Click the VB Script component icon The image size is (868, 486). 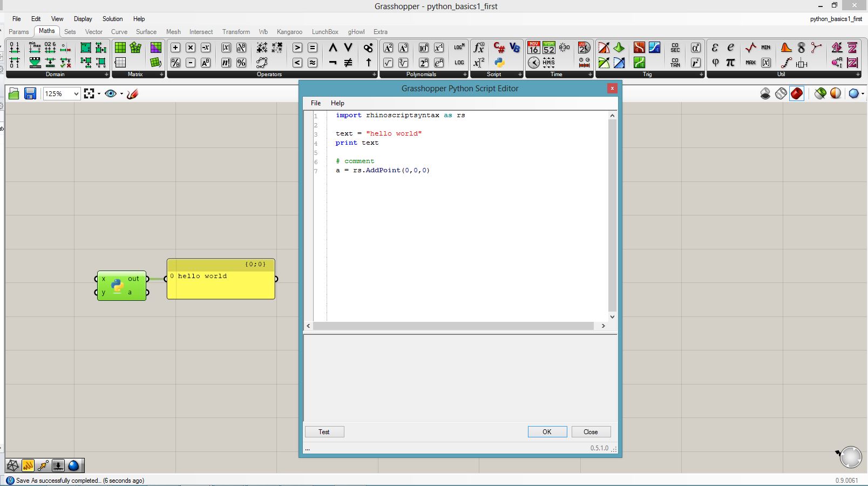(514, 48)
